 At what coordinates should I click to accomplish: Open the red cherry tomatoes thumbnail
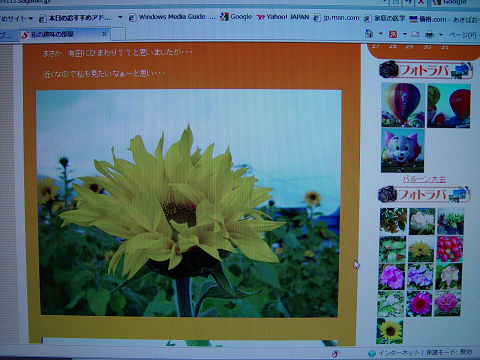click(450, 249)
